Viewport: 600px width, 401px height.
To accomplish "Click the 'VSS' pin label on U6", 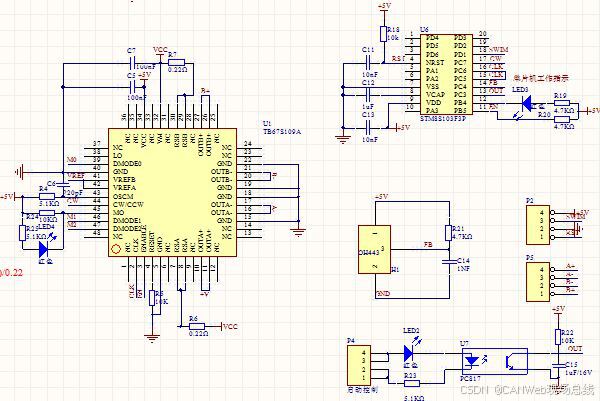I will (x=432, y=86).
